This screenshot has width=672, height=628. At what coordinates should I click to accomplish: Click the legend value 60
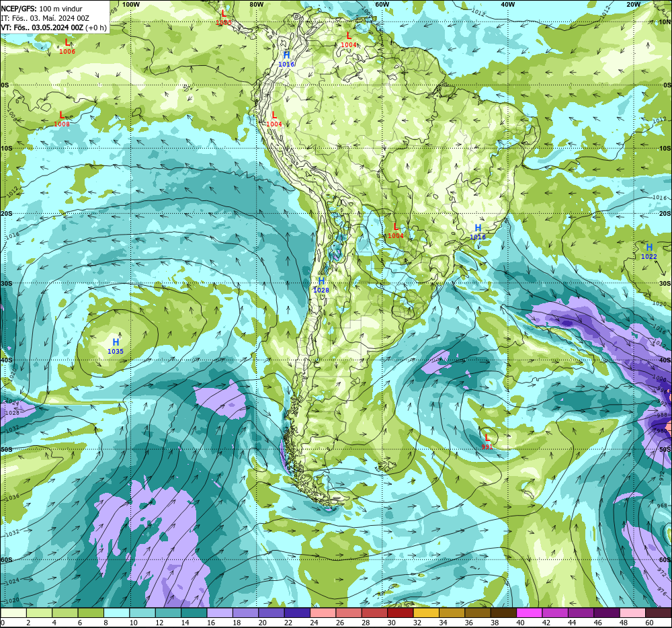click(649, 623)
